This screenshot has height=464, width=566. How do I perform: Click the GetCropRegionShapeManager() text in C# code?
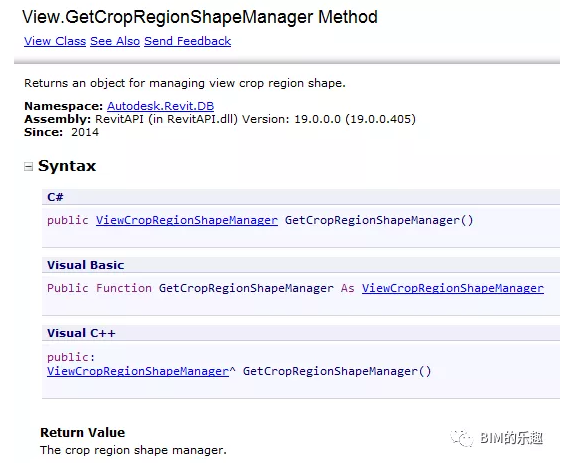[379, 220]
